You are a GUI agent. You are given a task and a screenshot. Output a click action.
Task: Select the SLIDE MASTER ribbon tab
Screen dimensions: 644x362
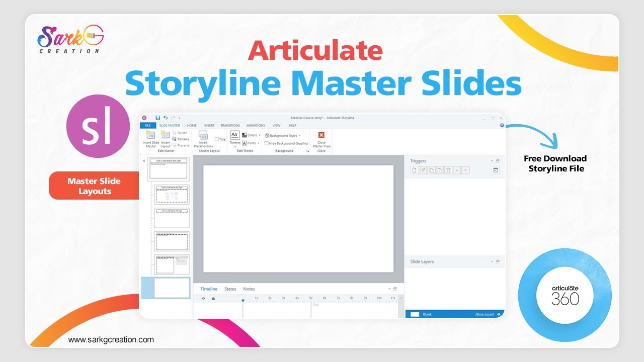click(x=170, y=125)
